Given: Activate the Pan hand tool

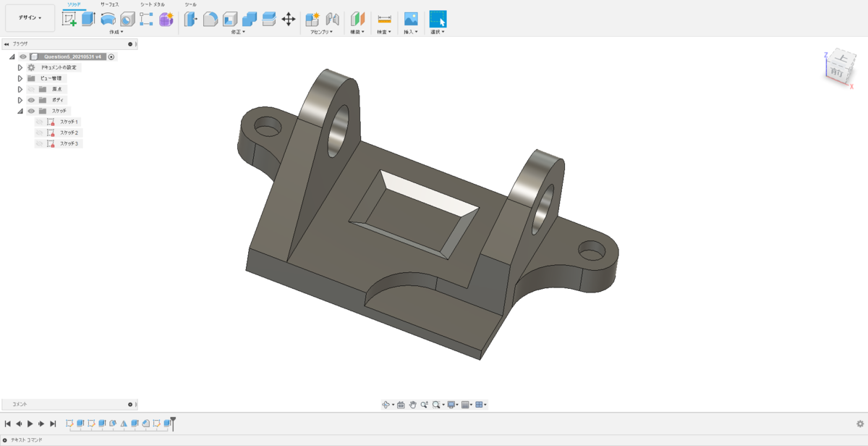Looking at the screenshot, I should click(x=412, y=405).
